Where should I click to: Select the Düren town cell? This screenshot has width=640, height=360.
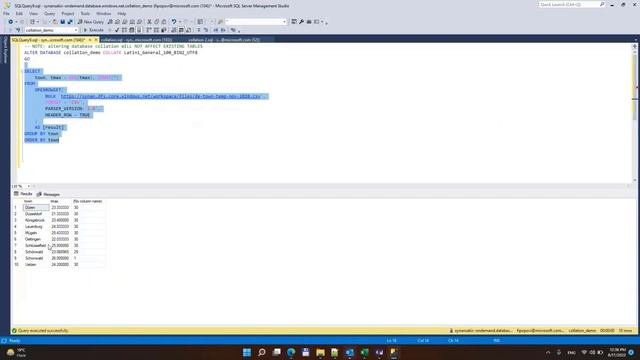click(36, 207)
